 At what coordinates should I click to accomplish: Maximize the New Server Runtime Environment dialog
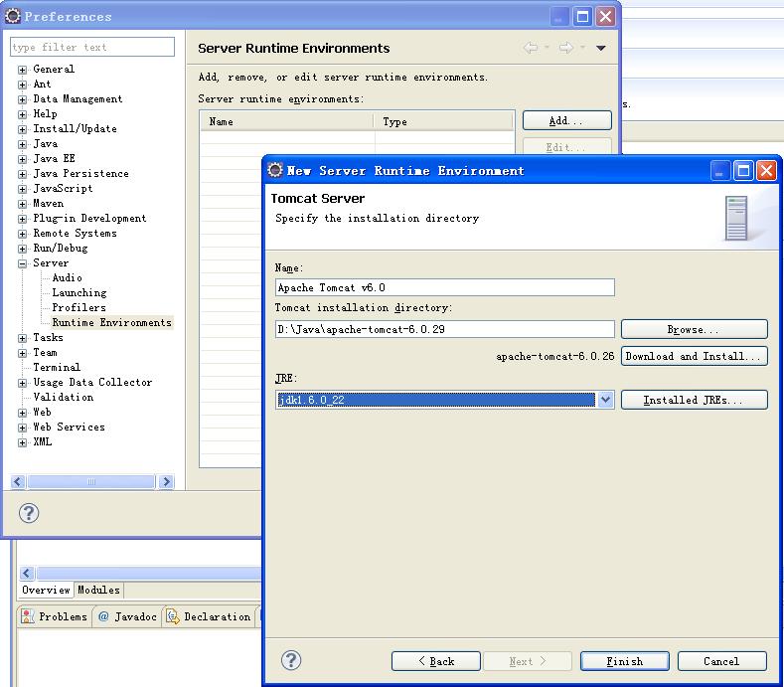pos(743,171)
